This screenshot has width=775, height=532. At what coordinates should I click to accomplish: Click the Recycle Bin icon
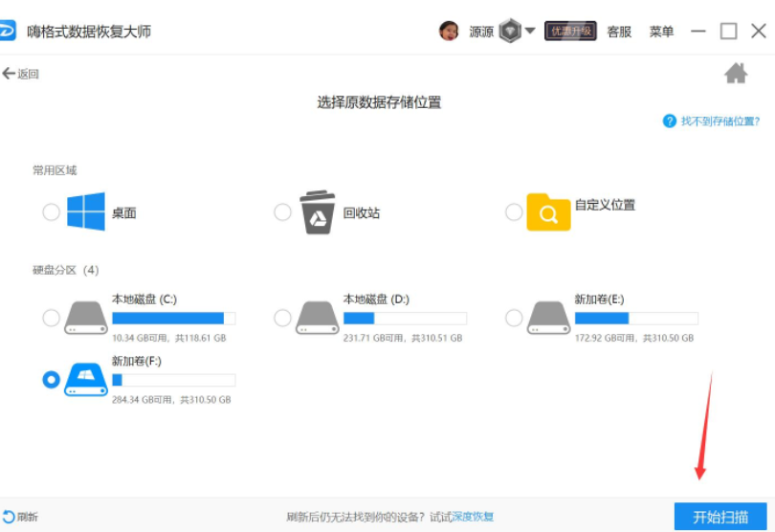(318, 211)
